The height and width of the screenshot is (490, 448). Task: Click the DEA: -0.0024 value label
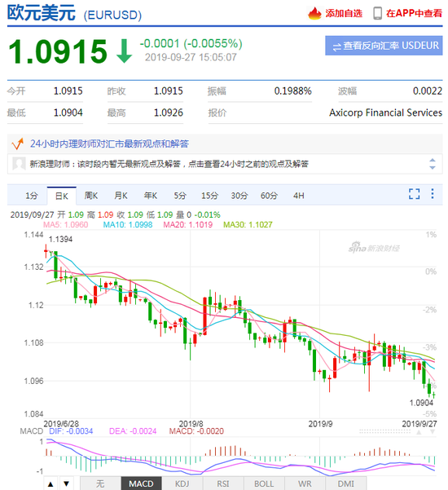tap(133, 431)
